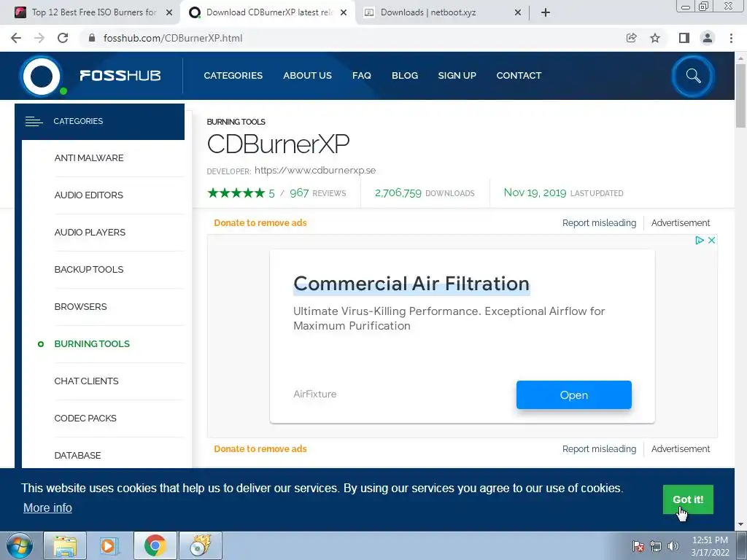Select AUDIO EDITORS category
This screenshot has width=747, height=560.
[88, 195]
